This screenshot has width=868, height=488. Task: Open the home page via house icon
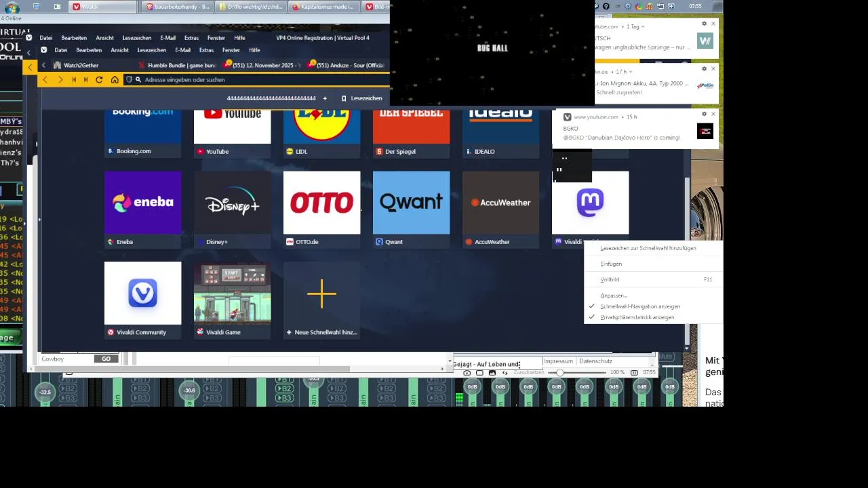115,80
